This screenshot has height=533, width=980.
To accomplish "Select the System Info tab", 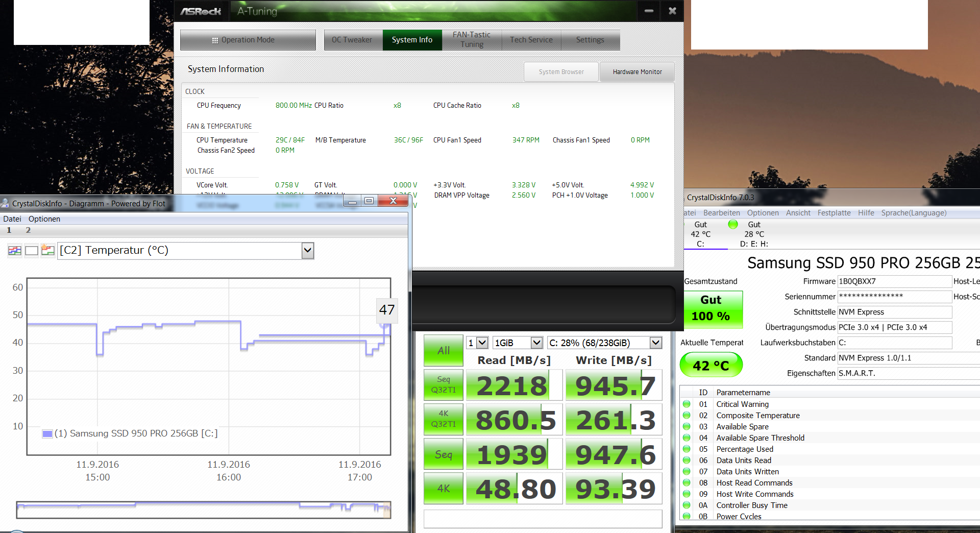I will pyautogui.click(x=412, y=40).
